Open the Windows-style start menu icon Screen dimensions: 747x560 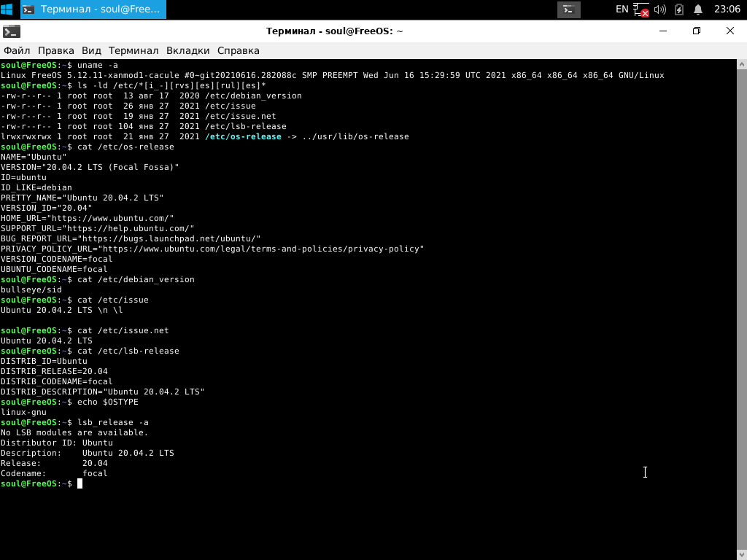point(7,9)
